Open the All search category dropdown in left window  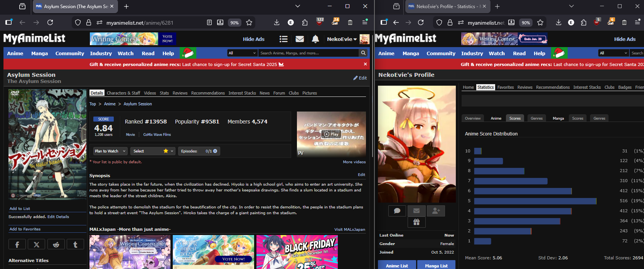242,53
